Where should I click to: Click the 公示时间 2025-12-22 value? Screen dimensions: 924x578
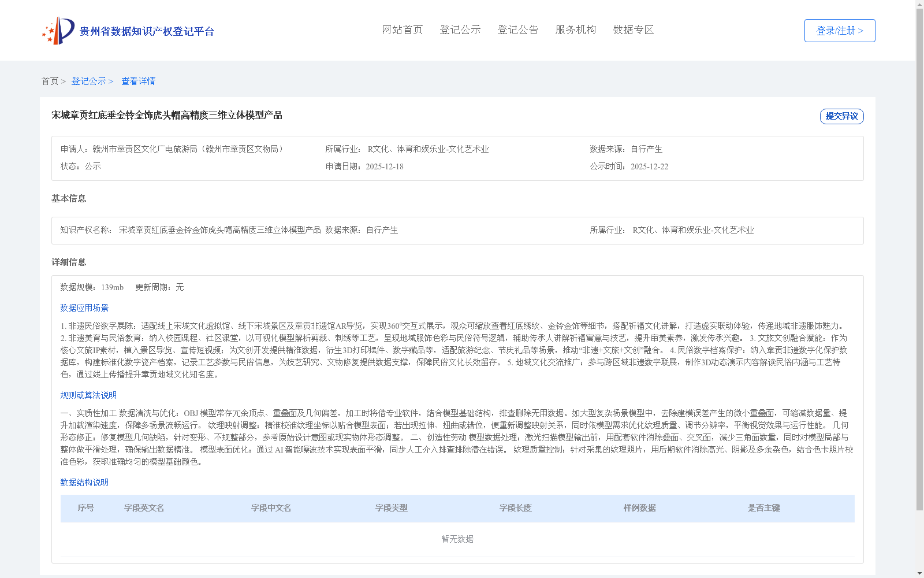(649, 167)
